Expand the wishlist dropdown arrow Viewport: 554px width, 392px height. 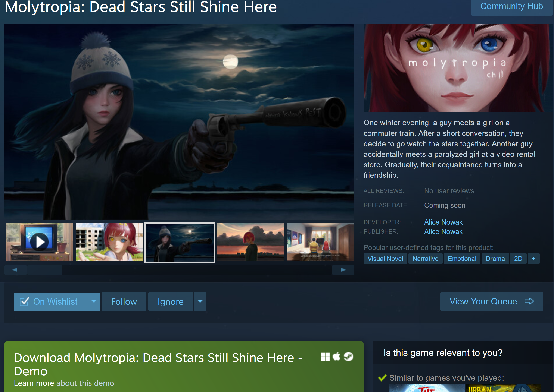click(93, 301)
